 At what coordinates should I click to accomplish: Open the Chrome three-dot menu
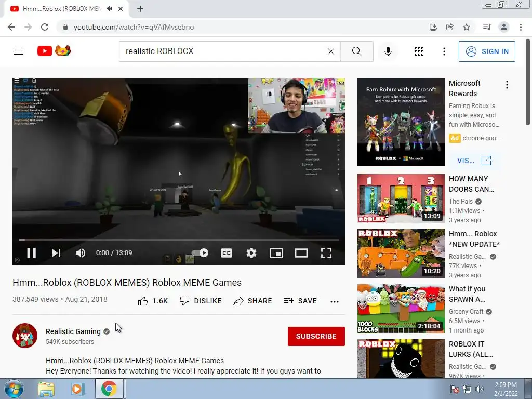(521, 27)
